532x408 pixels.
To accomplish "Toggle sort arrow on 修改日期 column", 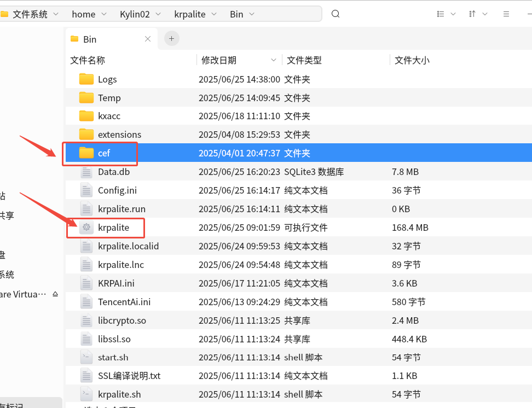I will tap(274, 60).
